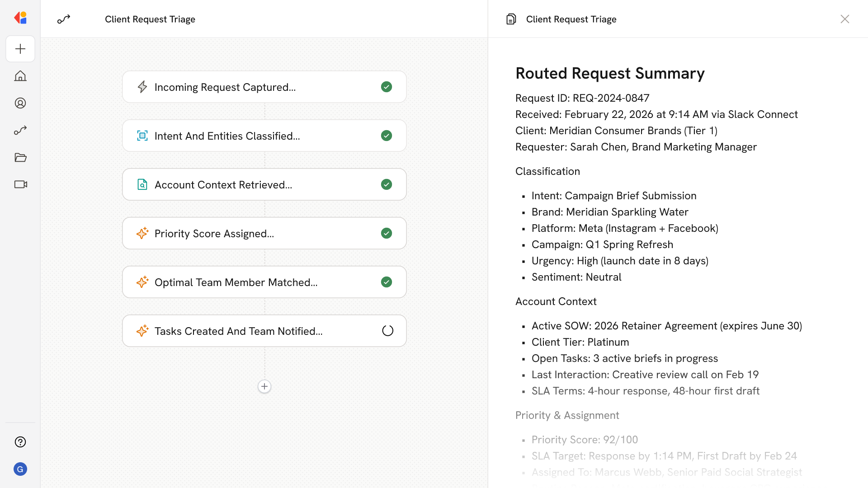Open the user profile circle icon
This screenshot has height=488, width=868.
(20, 103)
